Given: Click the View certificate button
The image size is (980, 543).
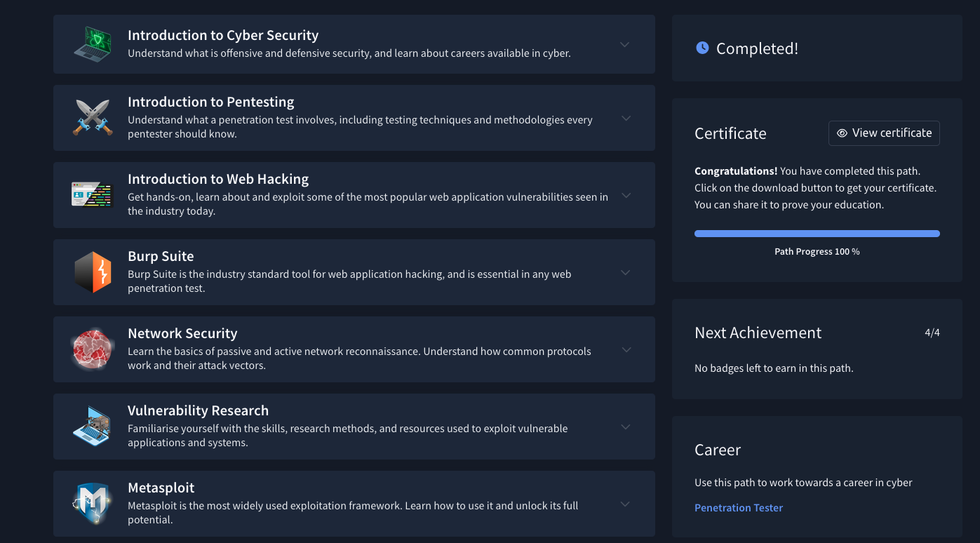Looking at the screenshot, I should point(884,133).
